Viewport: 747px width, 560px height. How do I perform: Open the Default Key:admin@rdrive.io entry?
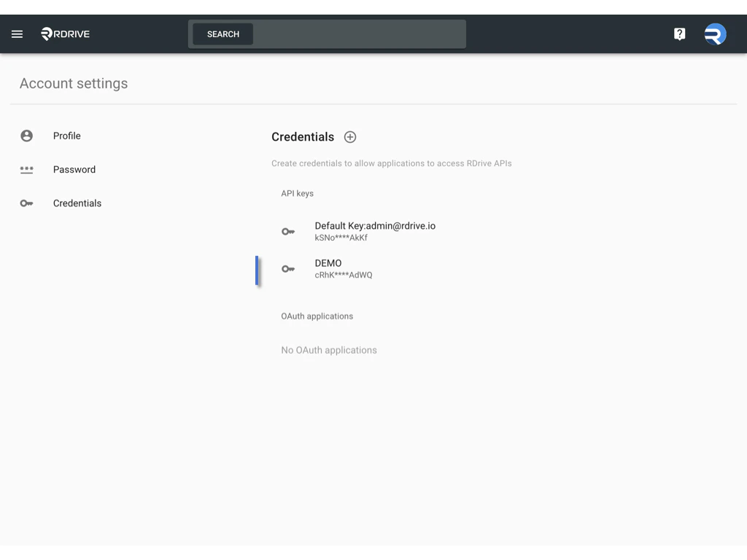pyautogui.click(x=375, y=226)
